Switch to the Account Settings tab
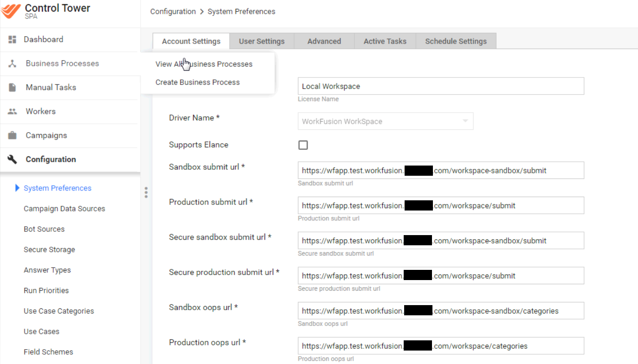Screen dimensions: 638x364 tap(191, 41)
